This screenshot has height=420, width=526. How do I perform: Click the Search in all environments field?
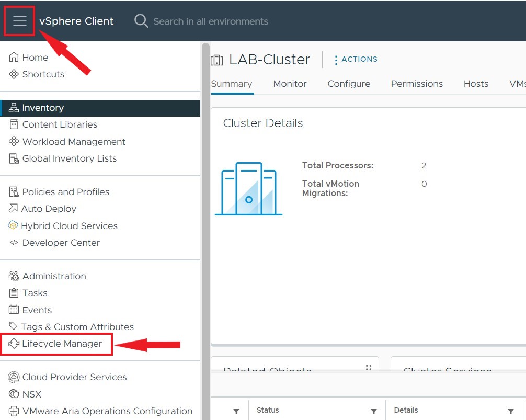[x=211, y=21]
